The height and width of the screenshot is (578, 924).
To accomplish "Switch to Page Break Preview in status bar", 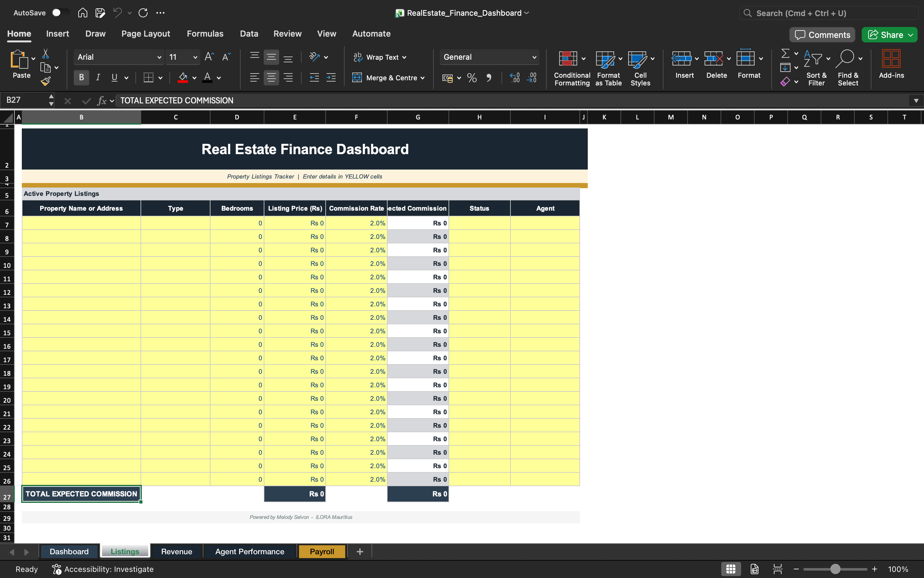I will (x=777, y=569).
